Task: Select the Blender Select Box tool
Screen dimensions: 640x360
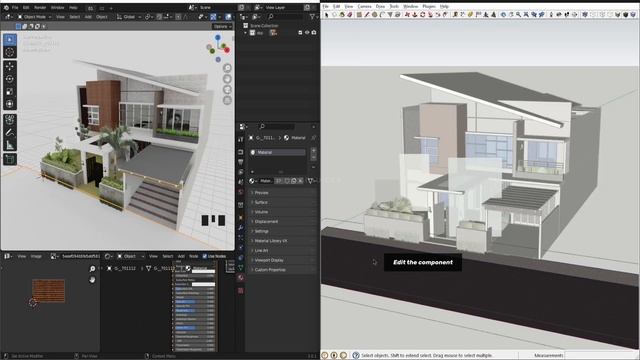Action: [10, 40]
